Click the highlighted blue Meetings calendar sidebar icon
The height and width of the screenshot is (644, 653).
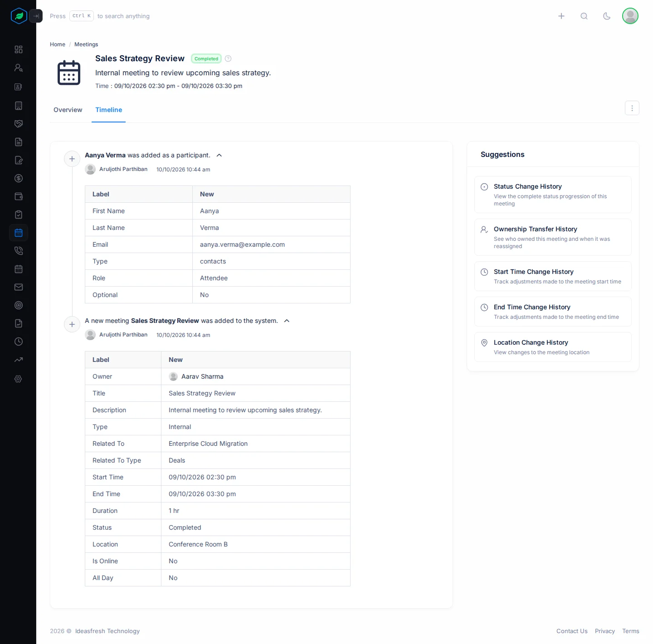[19, 233]
